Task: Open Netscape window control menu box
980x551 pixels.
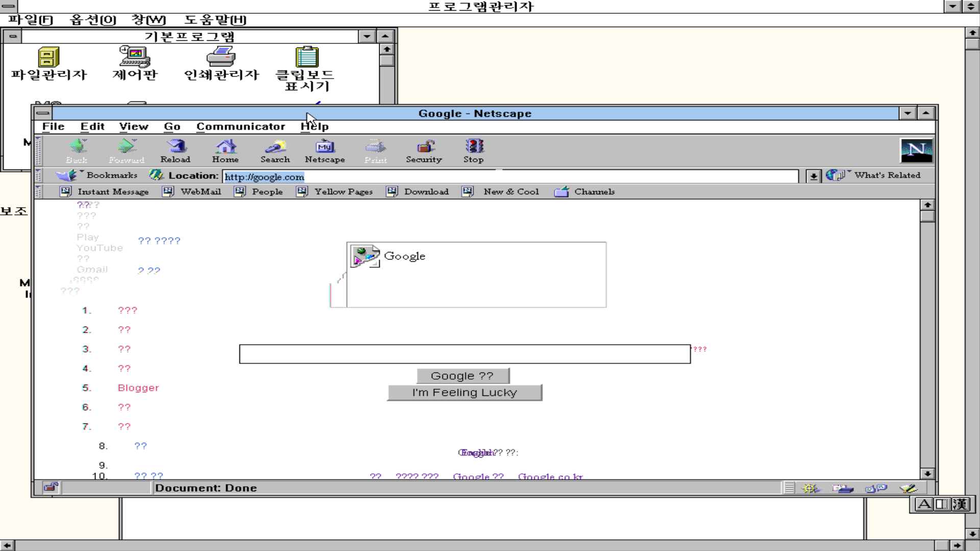Action: pos(43,113)
